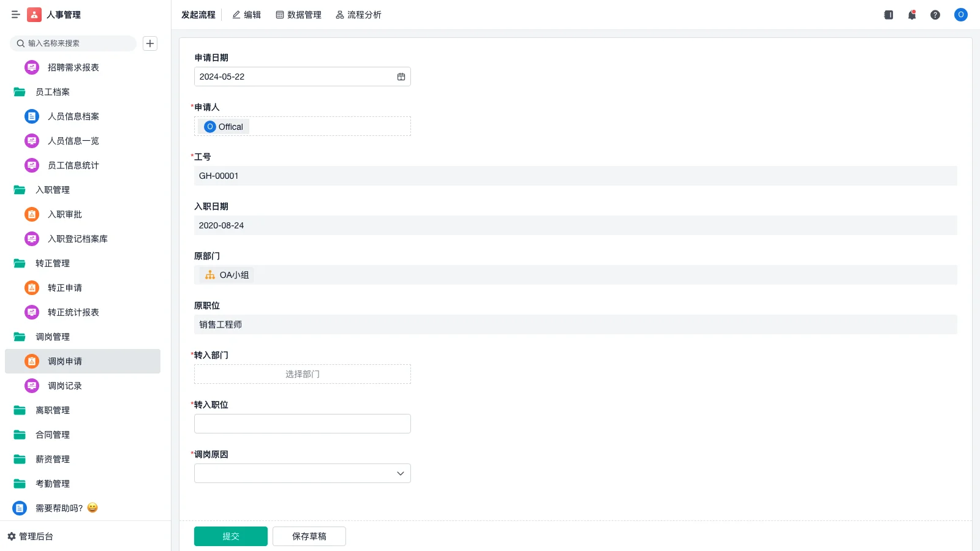Switch to the 数据管理 tab

[x=299, y=15]
